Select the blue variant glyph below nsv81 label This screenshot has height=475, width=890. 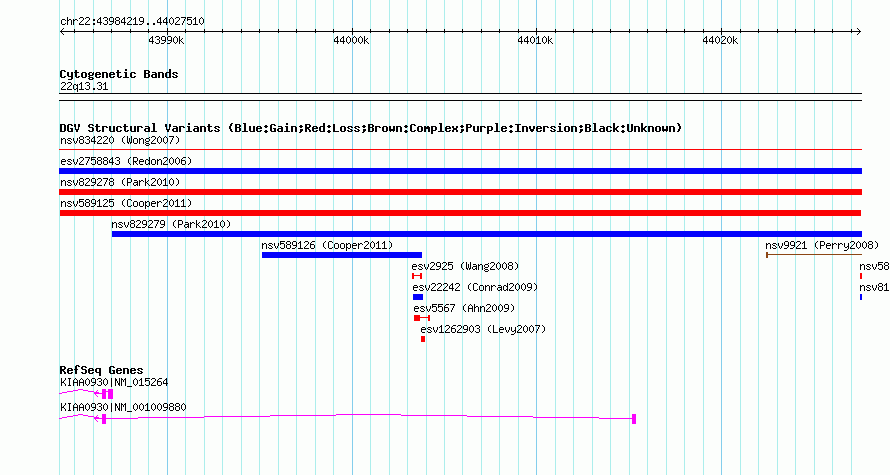pos(860,297)
